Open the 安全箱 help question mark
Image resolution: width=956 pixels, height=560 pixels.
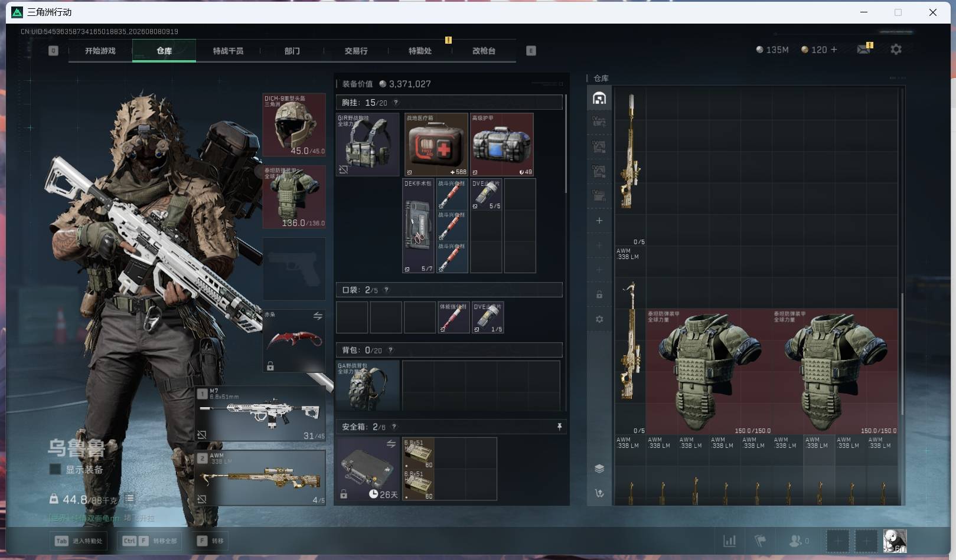394,427
